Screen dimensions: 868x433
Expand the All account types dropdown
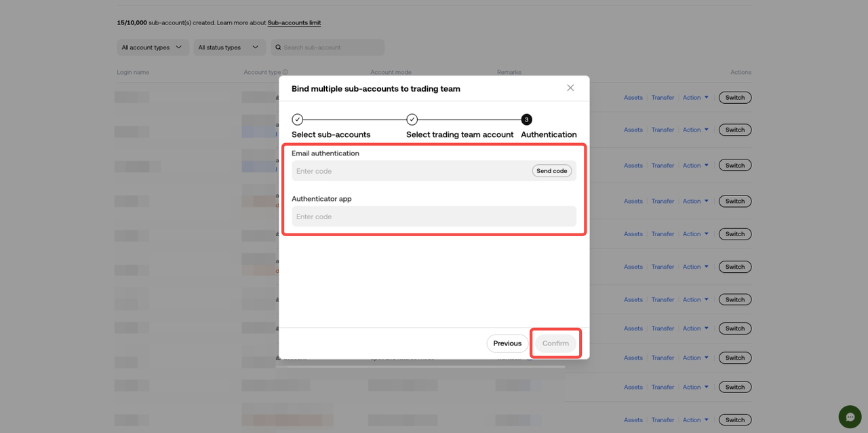[152, 48]
